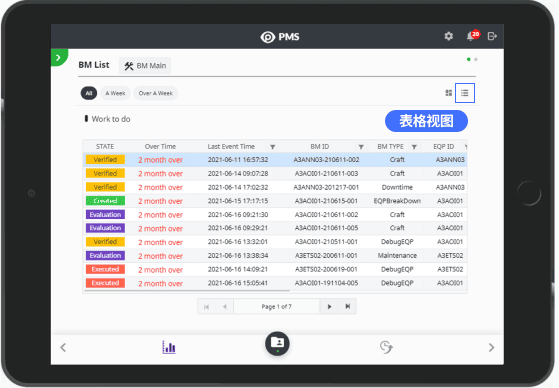Click timestamp 2021-06-16 15:05:41

click(x=238, y=283)
